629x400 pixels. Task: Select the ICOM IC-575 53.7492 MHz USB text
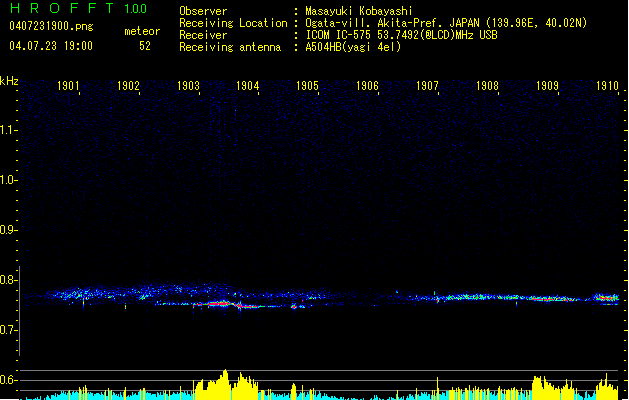click(x=401, y=35)
